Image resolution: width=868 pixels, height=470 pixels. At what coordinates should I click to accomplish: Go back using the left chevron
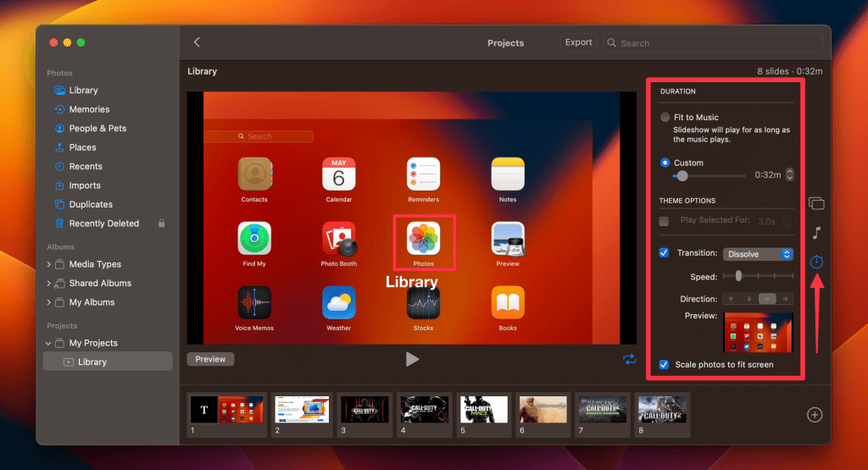(x=197, y=42)
